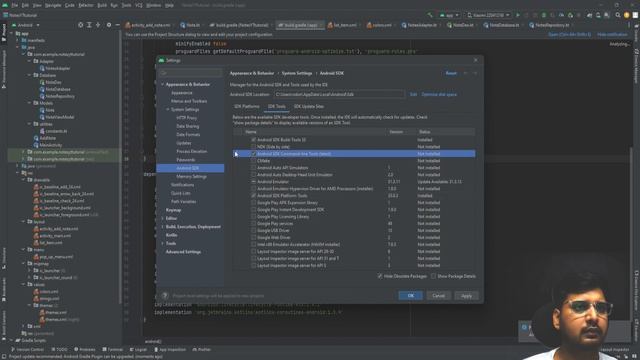
Task: Open the Problems tool window
Action: pyautogui.click(x=84, y=349)
